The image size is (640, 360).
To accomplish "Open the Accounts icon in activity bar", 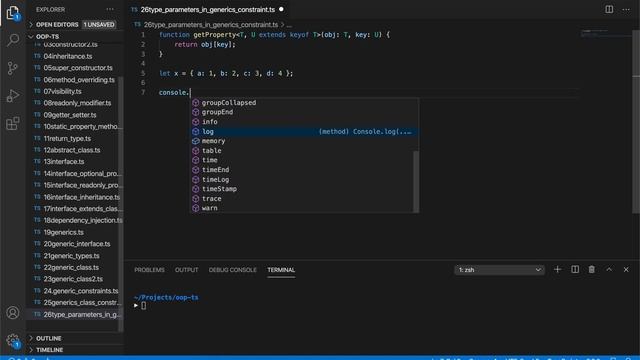I will [x=13, y=313].
